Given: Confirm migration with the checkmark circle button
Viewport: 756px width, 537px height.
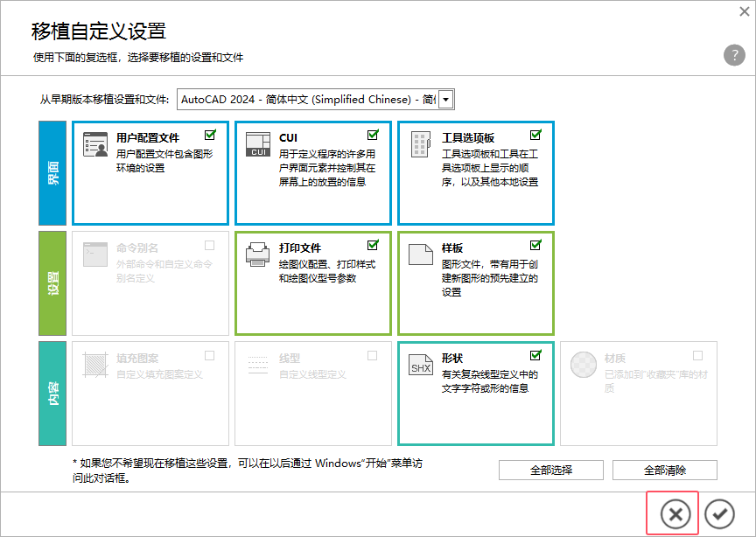Looking at the screenshot, I should point(719,514).
